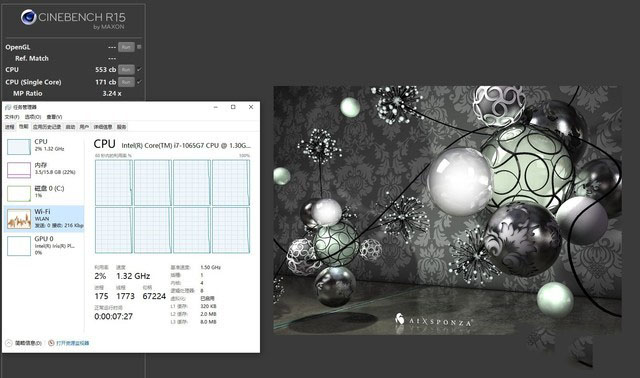640x378 pixels.
Task: Run the OpenGL benchmark test
Action: pos(126,47)
